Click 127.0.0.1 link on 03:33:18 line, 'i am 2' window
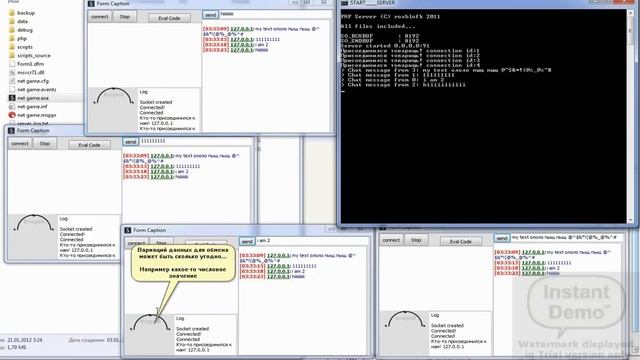The height and width of the screenshot is (360, 640). 278,271
